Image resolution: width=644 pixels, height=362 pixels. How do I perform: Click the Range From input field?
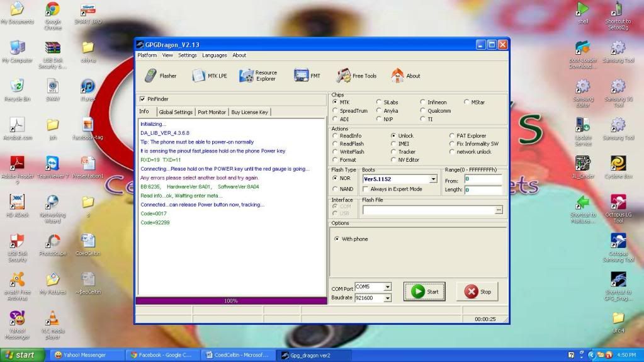(483, 179)
